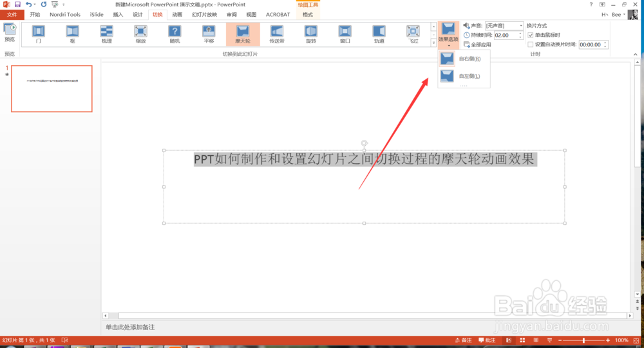Viewport: 644px width, 348px height.
Task: Select the Comb (梳理) transition
Action: pyautogui.click(x=106, y=34)
